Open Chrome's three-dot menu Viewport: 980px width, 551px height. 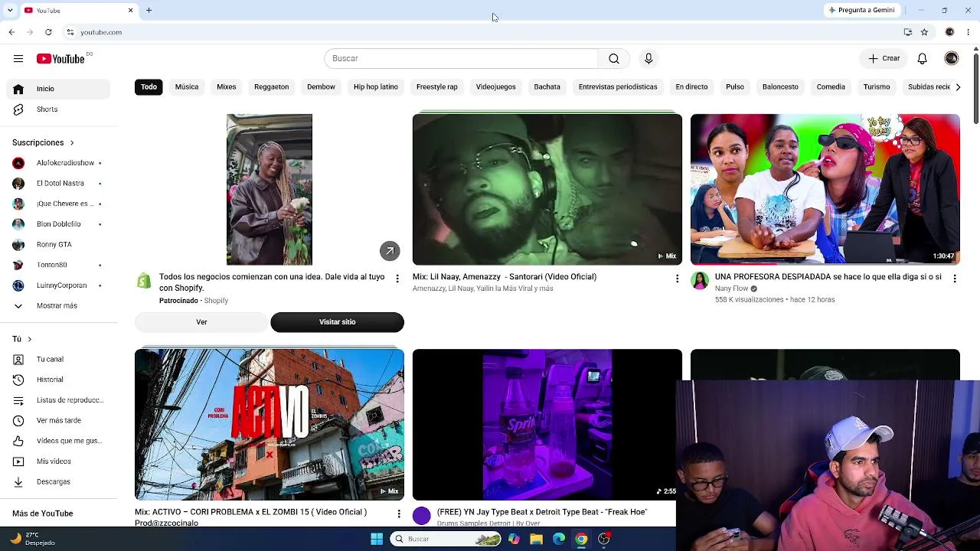[x=969, y=32]
